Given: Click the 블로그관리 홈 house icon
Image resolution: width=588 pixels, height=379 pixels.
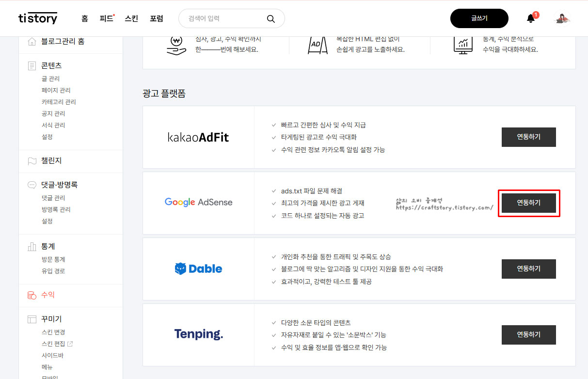Looking at the screenshot, I should (32, 42).
